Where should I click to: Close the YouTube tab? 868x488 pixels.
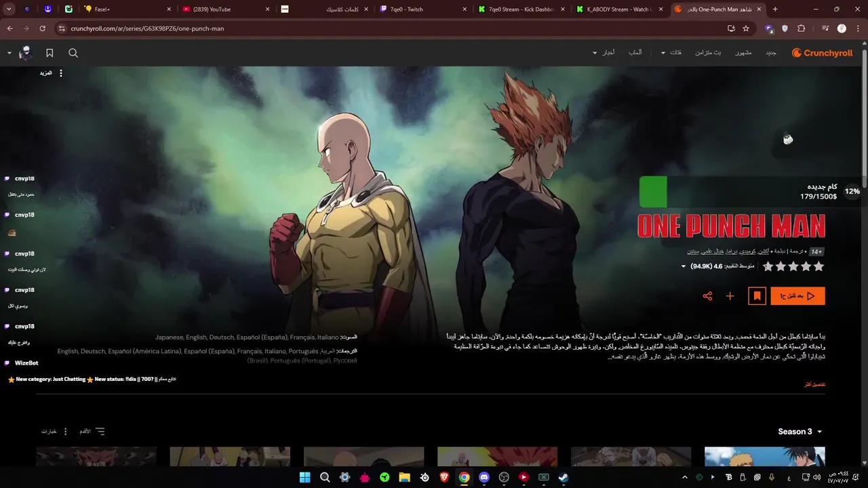click(x=268, y=9)
